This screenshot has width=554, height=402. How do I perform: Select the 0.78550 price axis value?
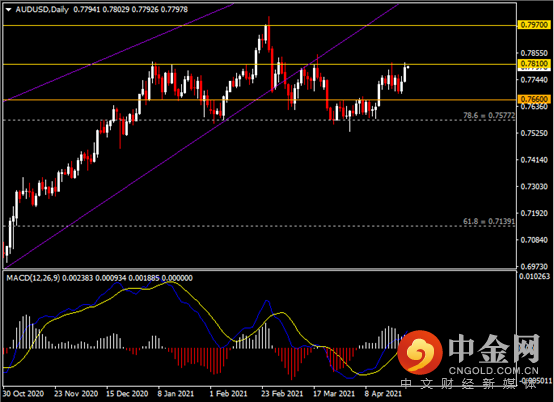point(534,53)
